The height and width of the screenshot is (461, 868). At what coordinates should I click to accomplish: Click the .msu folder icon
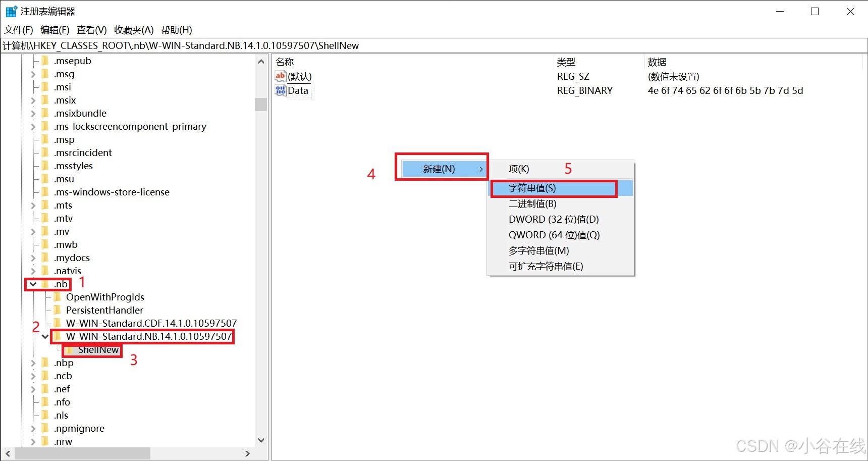click(45, 179)
